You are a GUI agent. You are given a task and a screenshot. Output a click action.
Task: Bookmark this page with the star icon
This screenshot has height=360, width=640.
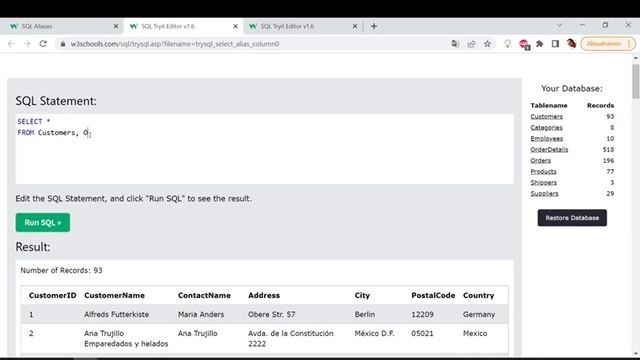[487, 44]
